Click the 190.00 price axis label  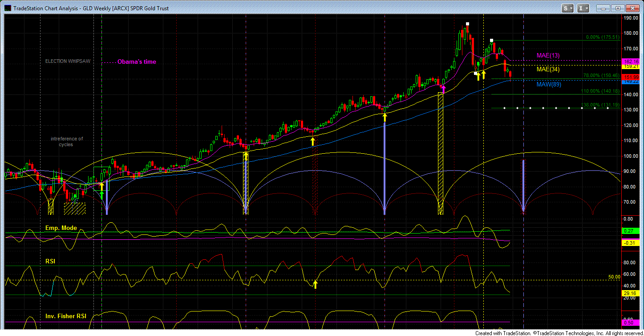(x=630, y=18)
